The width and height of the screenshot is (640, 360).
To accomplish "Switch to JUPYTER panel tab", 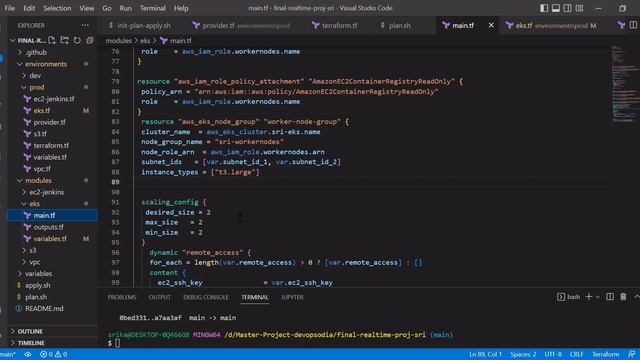I will 292,297.
